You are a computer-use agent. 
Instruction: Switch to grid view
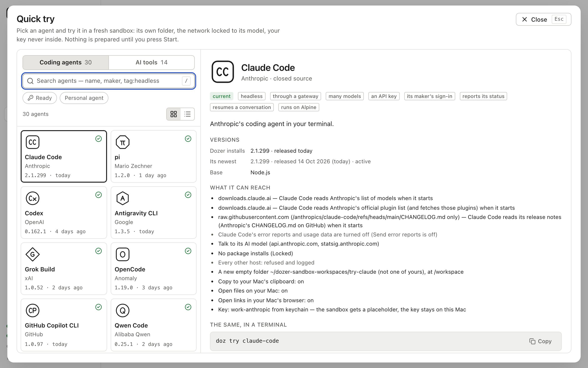click(x=173, y=114)
